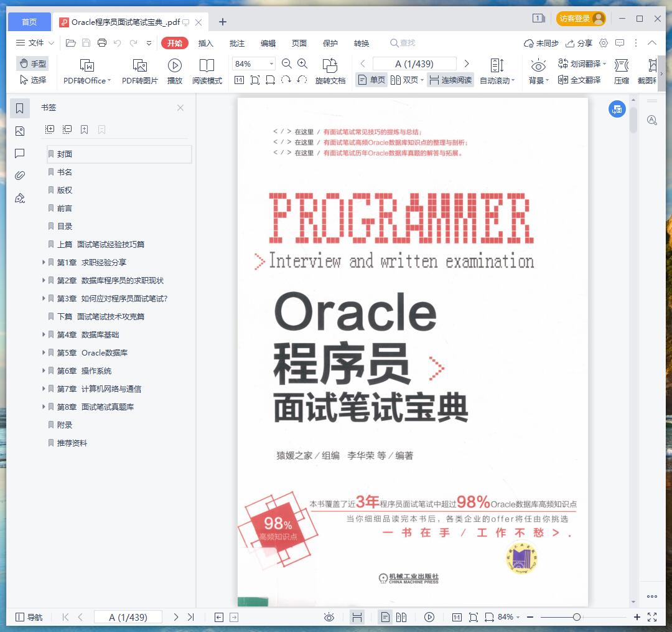
Task: Click the 压缩 compress tool
Action: (x=622, y=71)
